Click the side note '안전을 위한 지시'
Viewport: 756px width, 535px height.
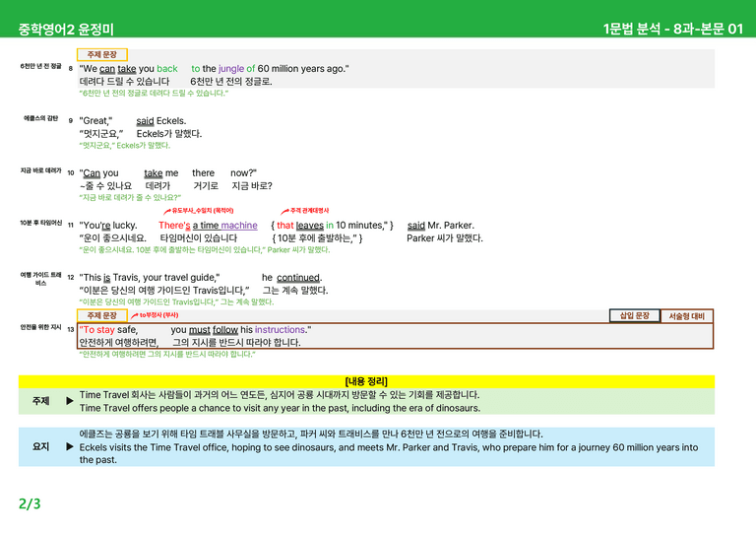[x=40, y=327]
